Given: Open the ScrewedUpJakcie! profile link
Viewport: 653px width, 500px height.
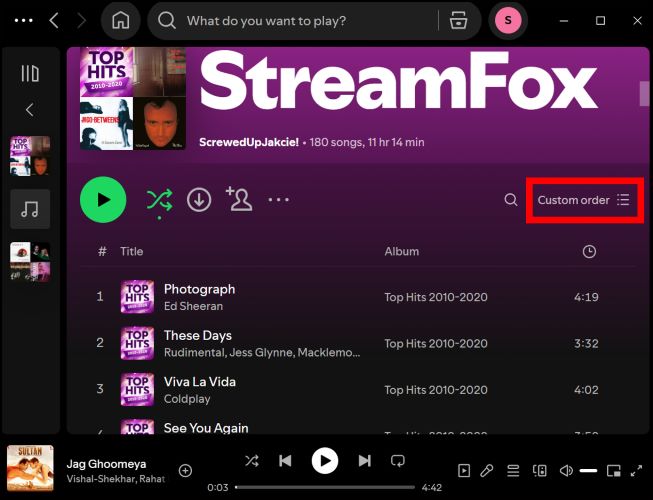Looking at the screenshot, I should pyautogui.click(x=249, y=142).
